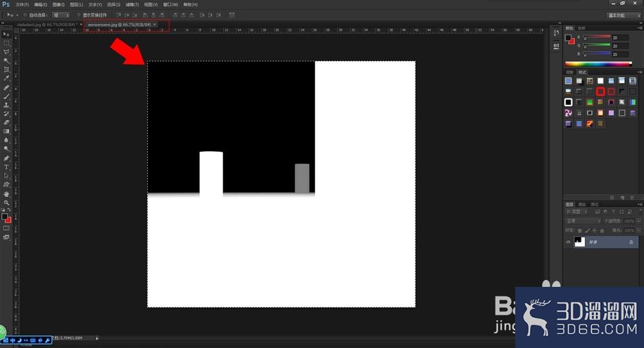Select the Rectangular Marquee tool
The image size is (644, 348).
click(x=6, y=43)
